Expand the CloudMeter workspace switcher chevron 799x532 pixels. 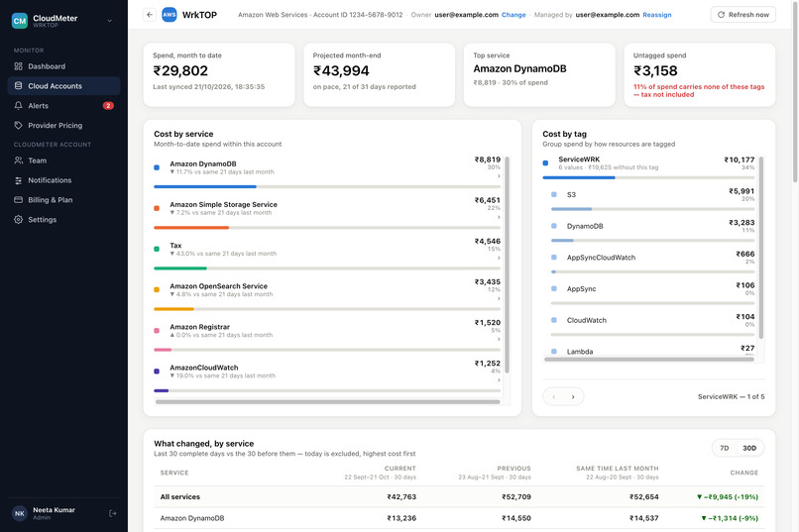pyautogui.click(x=110, y=21)
